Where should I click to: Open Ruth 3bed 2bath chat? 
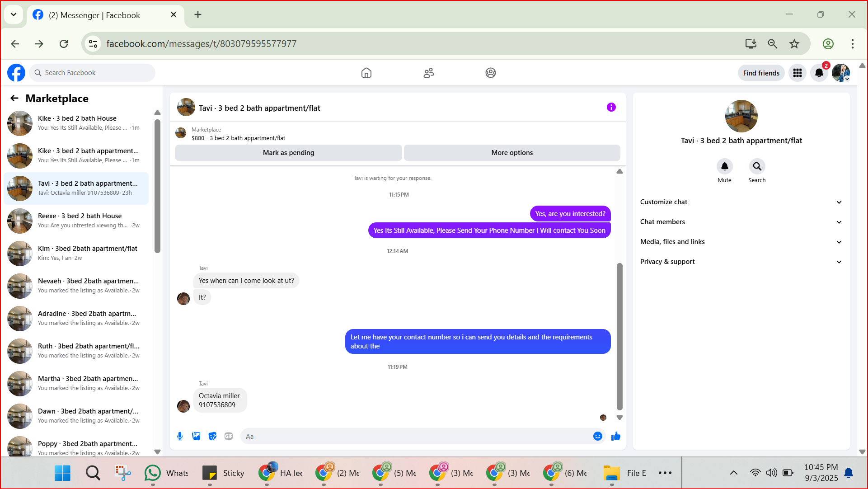click(x=76, y=351)
